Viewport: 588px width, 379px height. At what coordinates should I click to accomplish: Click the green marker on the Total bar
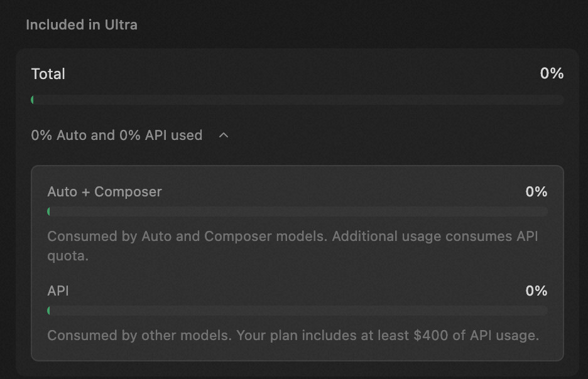[x=32, y=100]
